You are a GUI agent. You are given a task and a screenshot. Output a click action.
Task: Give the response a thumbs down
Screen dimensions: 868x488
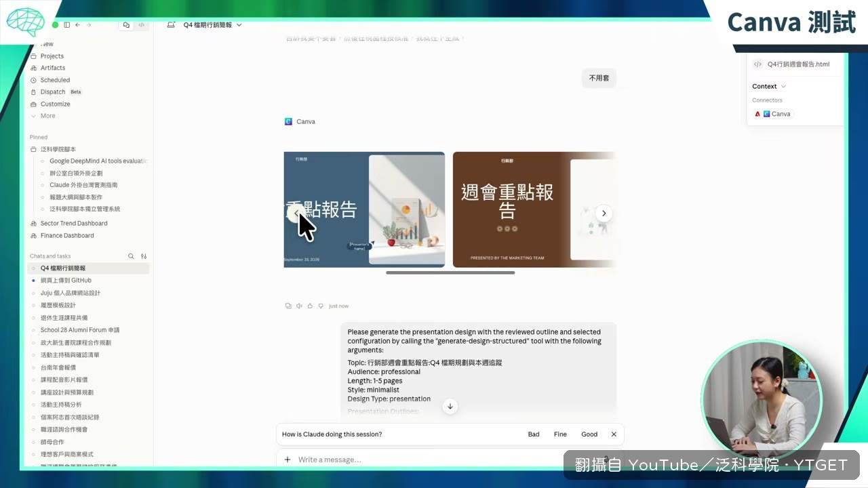pos(321,306)
